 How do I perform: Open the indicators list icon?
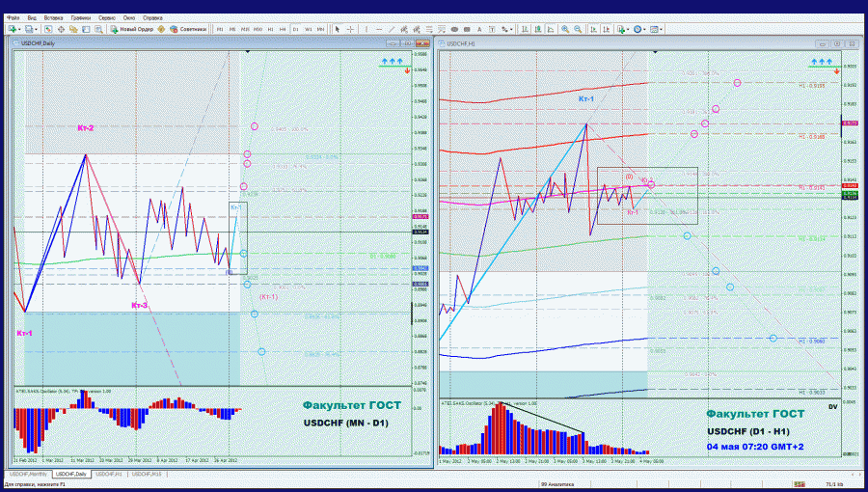tap(621, 29)
